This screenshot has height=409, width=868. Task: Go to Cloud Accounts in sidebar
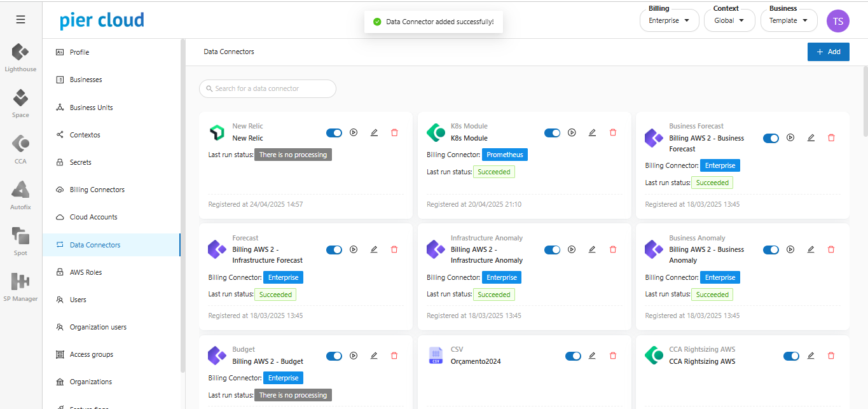click(x=93, y=217)
